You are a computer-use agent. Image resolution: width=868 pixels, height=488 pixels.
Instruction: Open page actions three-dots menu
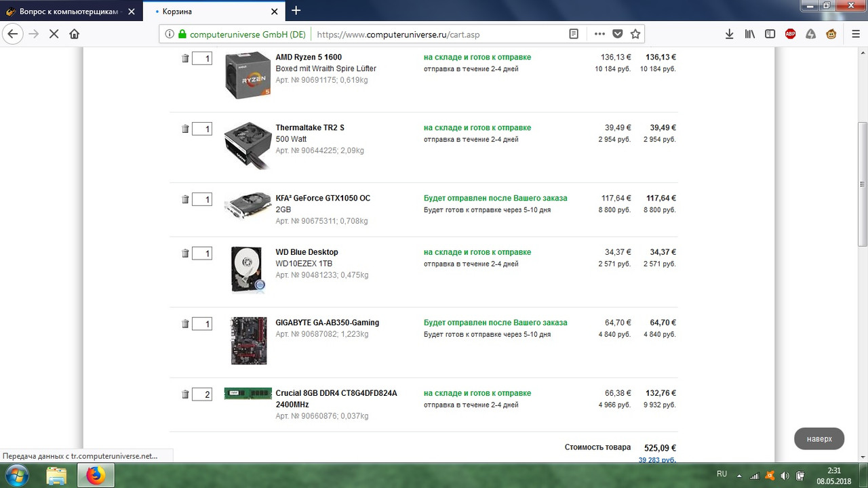pyautogui.click(x=599, y=34)
